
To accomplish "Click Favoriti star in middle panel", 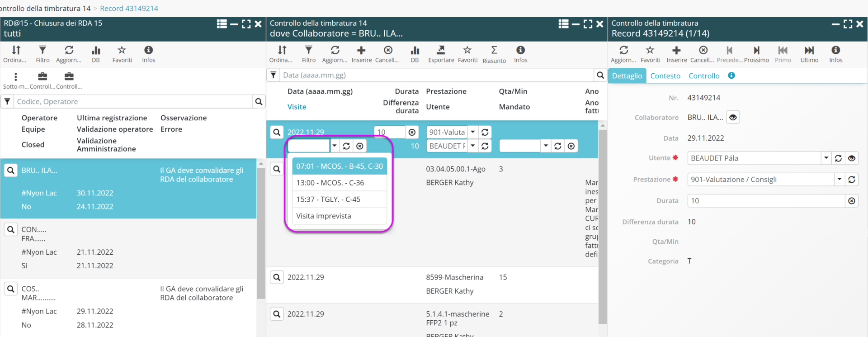I will tap(467, 50).
